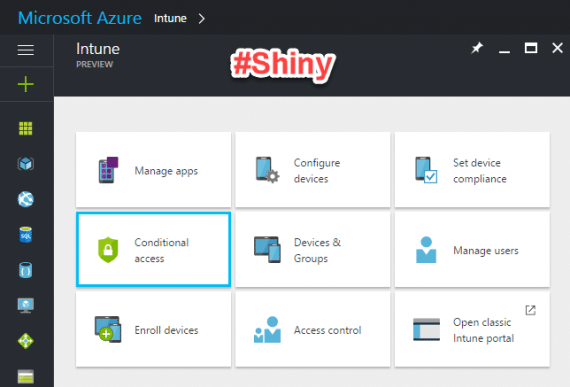Viewport: 570px width, 387px height.
Task: Open the Access control tile
Action: point(313,329)
